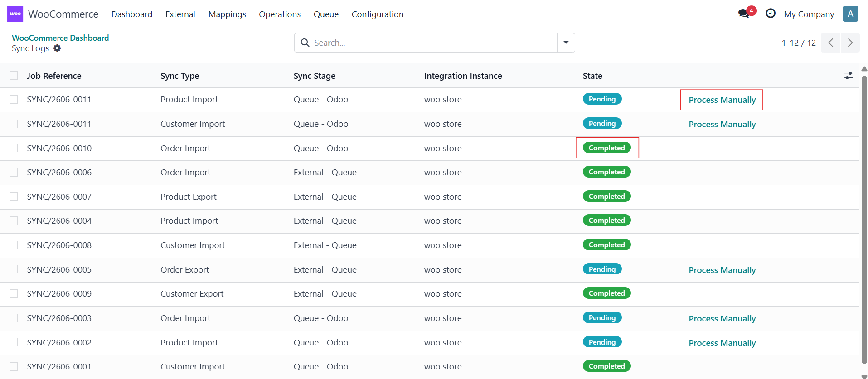Open the Configuration menu

coord(377,14)
